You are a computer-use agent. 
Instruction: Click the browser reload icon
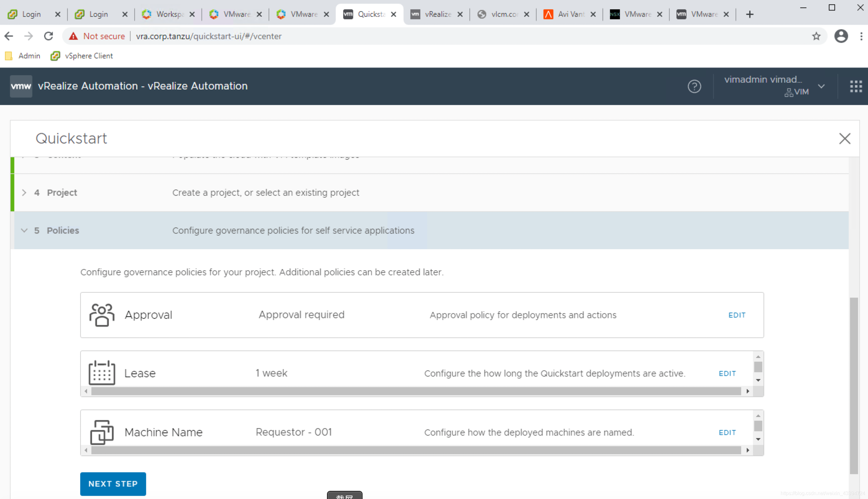coord(49,36)
